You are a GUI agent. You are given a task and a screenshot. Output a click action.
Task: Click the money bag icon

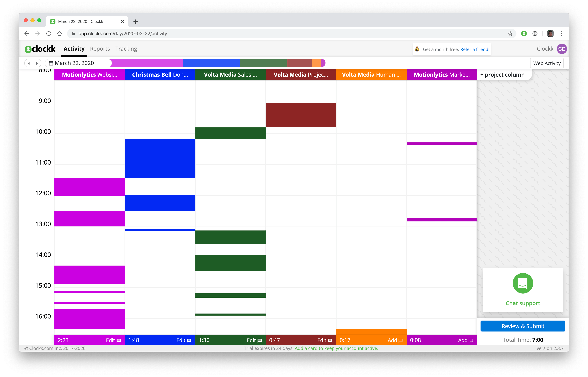417,49
